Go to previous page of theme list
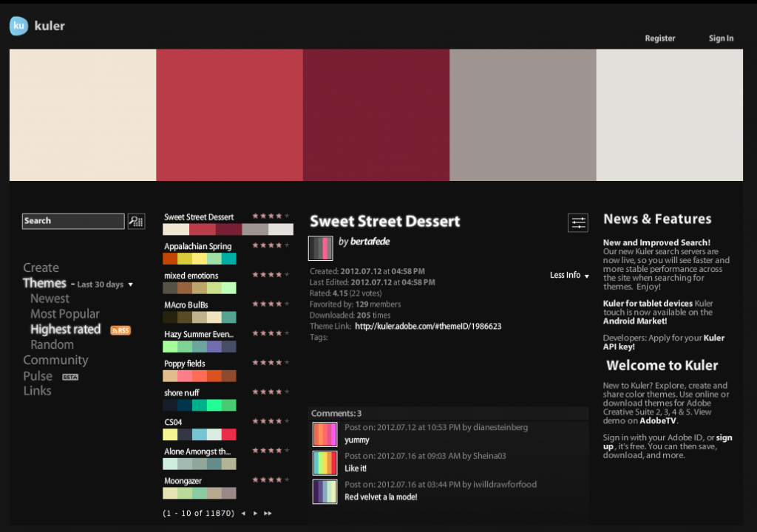757x532 pixels. (243, 514)
